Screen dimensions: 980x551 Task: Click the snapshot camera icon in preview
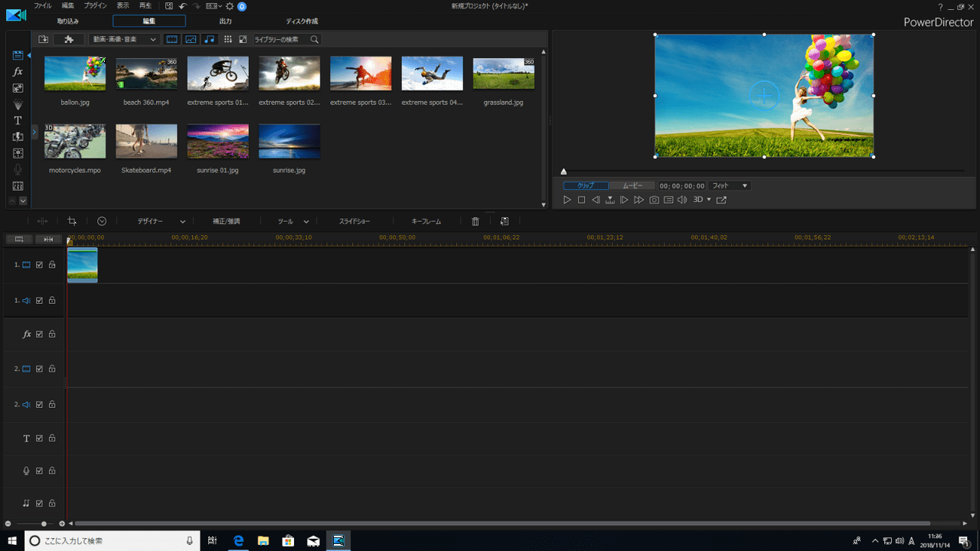pos(654,200)
